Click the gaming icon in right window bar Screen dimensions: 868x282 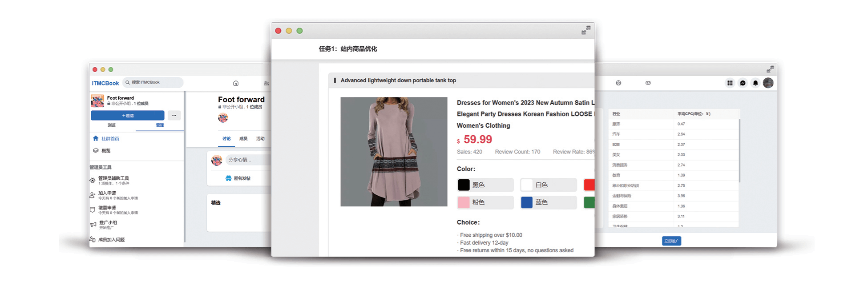(x=648, y=83)
